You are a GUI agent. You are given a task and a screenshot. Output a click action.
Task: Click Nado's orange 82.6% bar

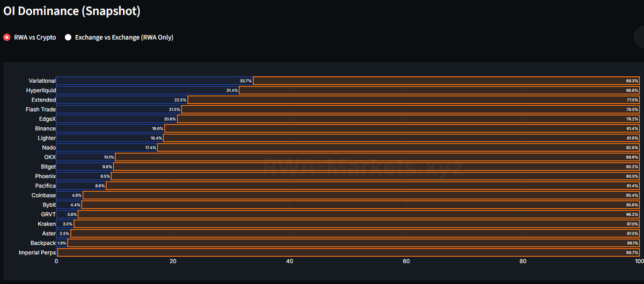(399, 148)
